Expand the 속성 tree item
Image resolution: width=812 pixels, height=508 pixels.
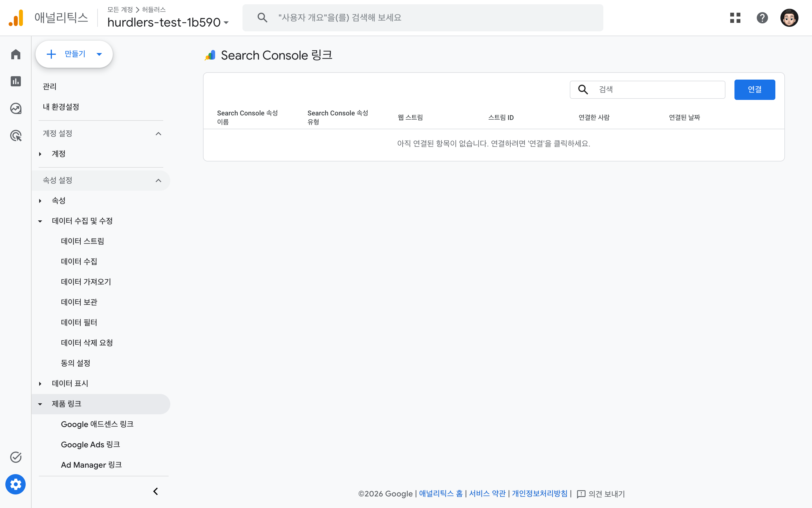(40, 201)
